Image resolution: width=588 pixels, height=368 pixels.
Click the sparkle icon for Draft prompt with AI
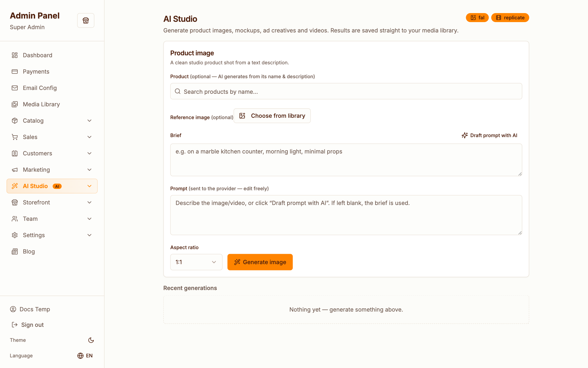[465, 135]
